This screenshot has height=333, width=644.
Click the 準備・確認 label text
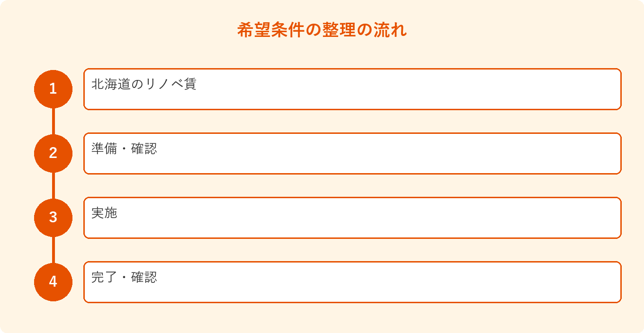[124, 149]
